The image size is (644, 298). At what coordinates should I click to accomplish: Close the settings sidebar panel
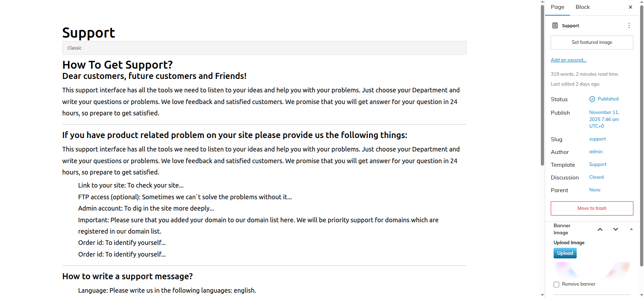(630, 7)
